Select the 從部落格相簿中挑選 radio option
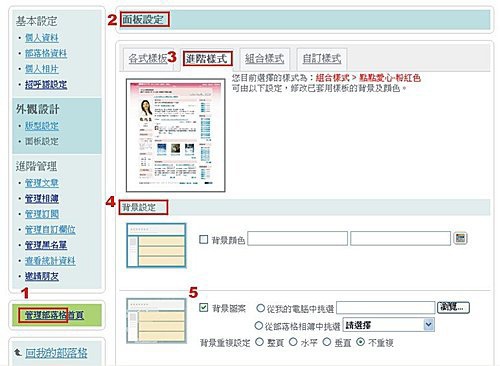 click(259, 325)
